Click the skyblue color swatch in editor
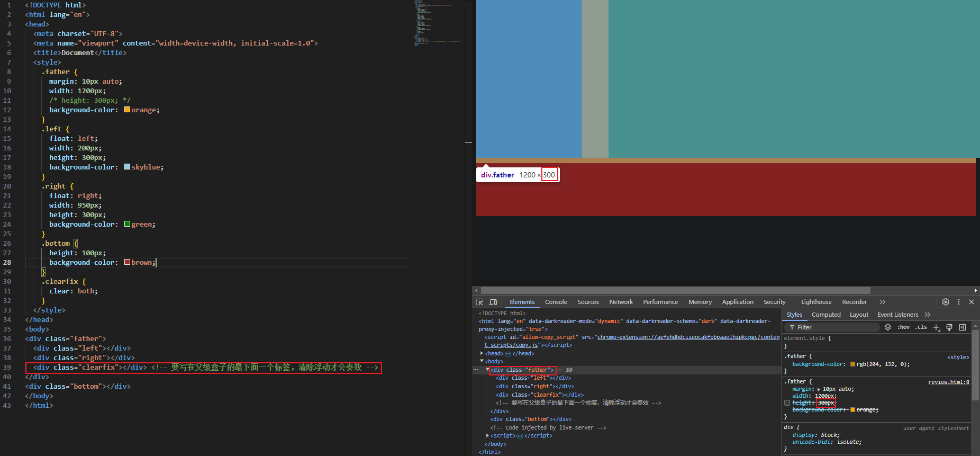Image resolution: width=980 pixels, height=456 pixels. point(127,167)
